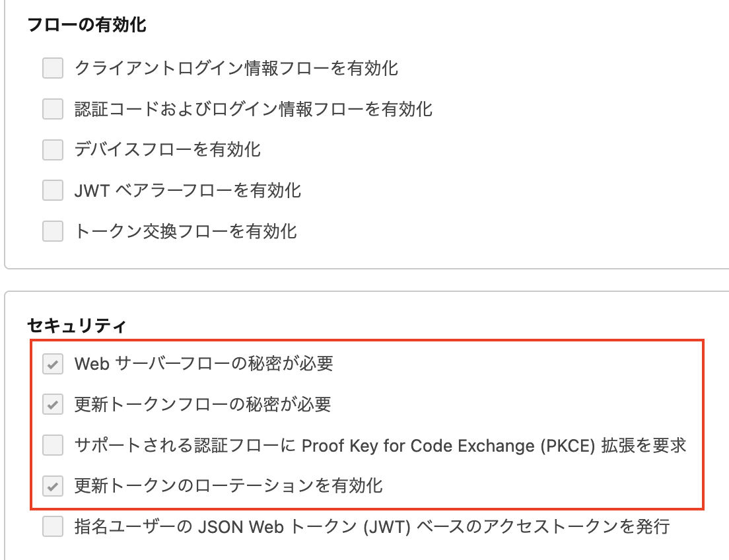Click the トークン交換フローを有効化 label text
This screenshot has height=560, width=729.
click(186, 232)
